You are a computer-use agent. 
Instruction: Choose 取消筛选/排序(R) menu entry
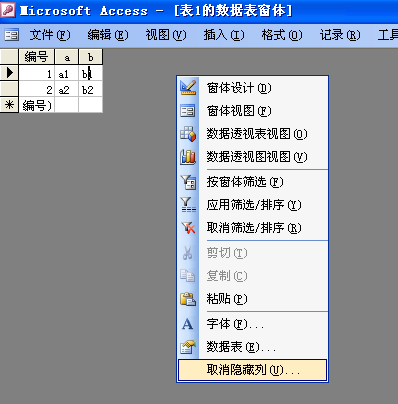[252, 228]
